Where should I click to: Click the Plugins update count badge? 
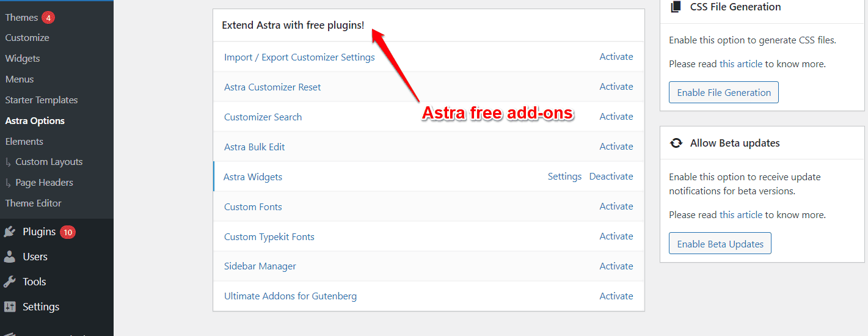68,232
